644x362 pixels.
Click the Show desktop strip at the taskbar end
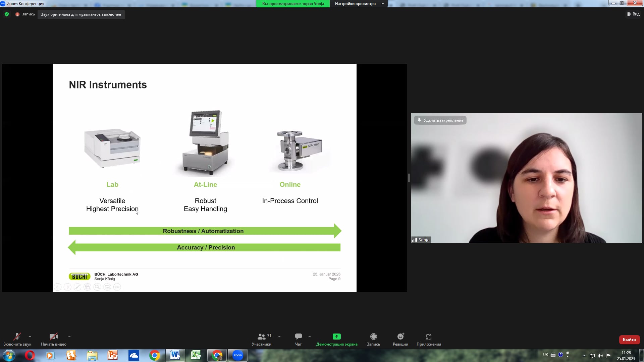click(x=641, y=355)
